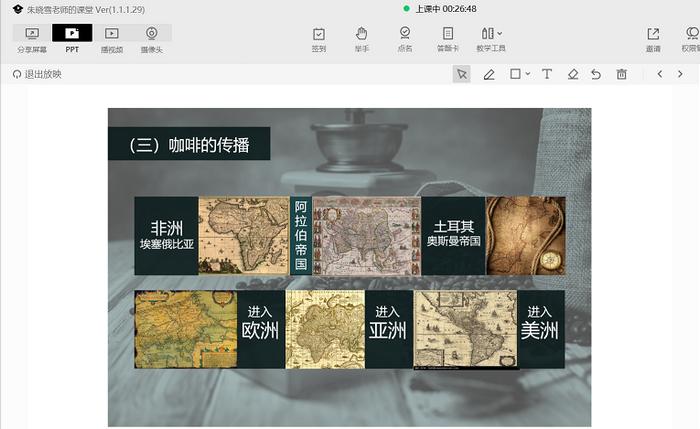Open the 答题卡 answer card
Viewport: 700px width, 429px height.
click(448, 39)
